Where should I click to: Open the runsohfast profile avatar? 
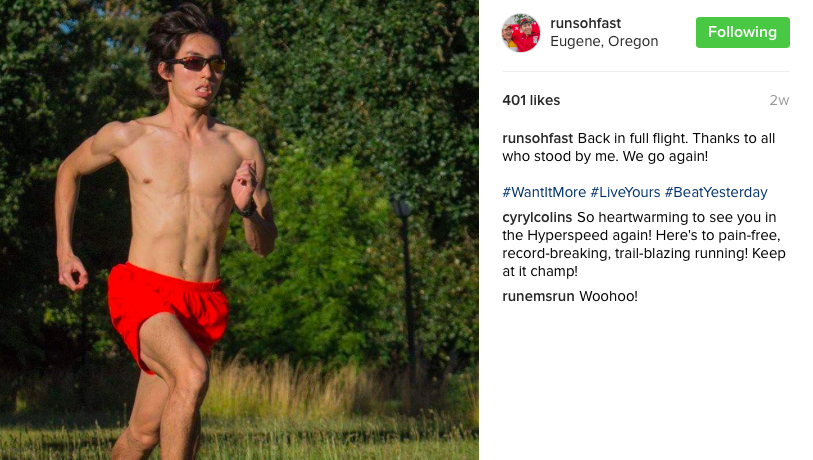tap(521, 33)
